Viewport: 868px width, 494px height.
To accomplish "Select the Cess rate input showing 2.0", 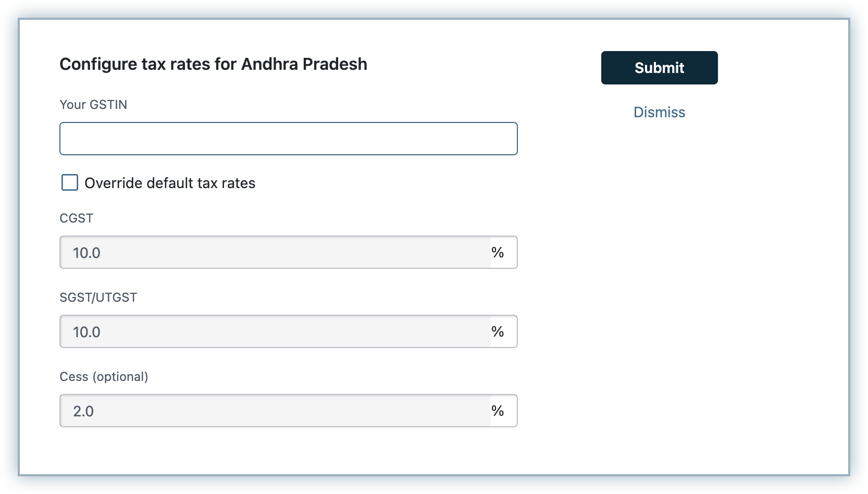I will 275,411.
